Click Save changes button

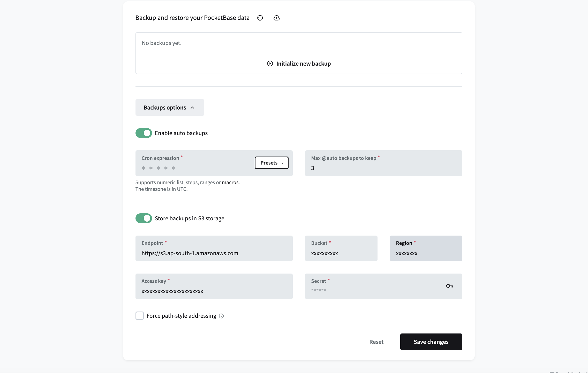click(x=431, y=341)
